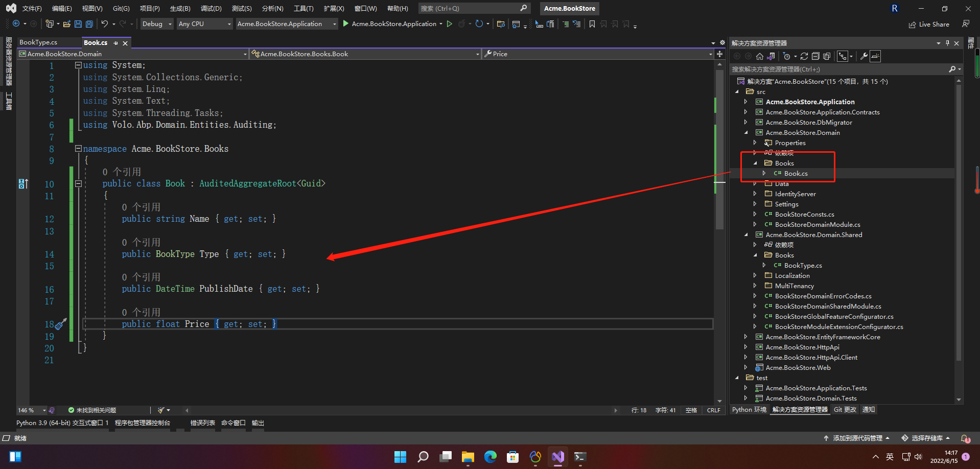Open the Git(G) menu
This screenshot has height=469, width=980.
(121, 9)
